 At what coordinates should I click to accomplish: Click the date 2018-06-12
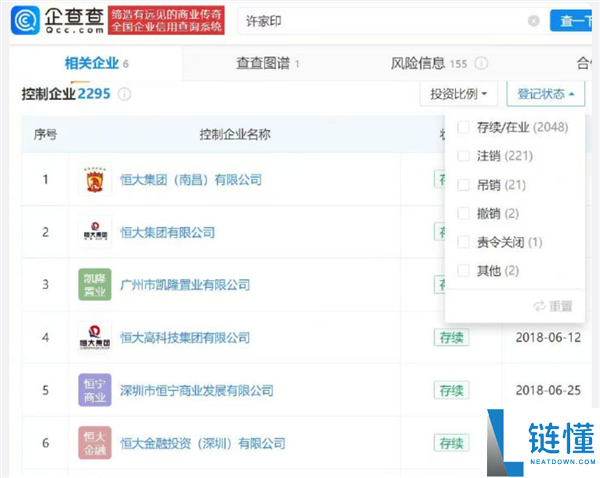click(548, 338)
